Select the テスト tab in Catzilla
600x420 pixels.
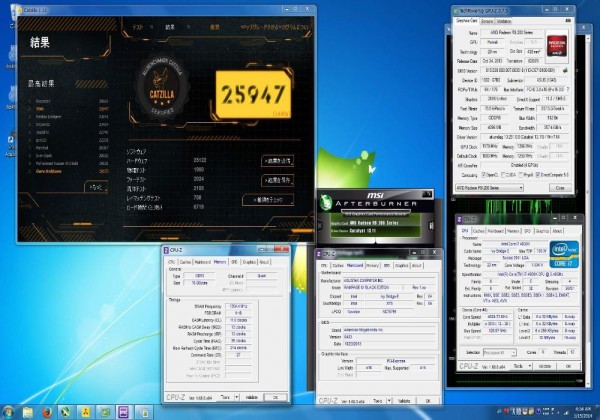(x=138, y=27)
